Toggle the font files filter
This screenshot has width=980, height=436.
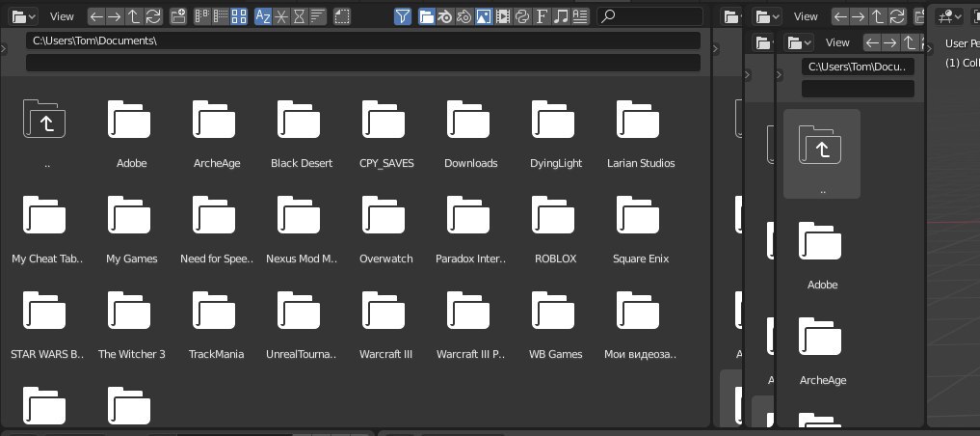[x=542, y=17]
